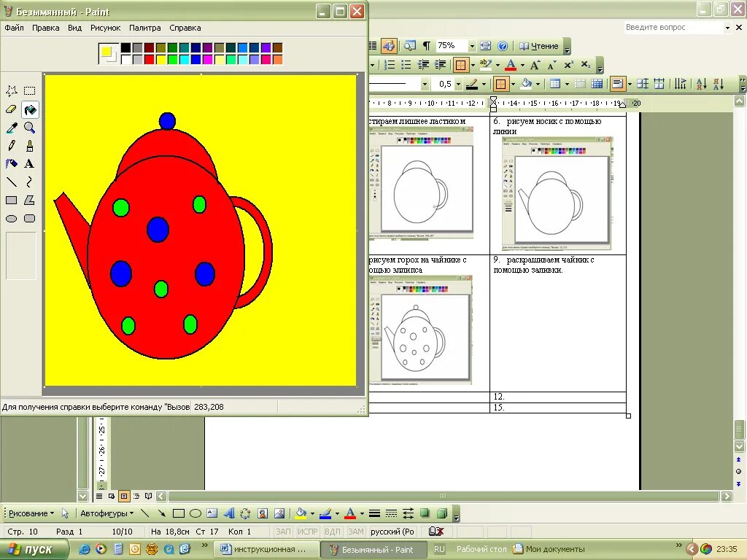Toggle ИСПР track changes in status bar

coord(307,532)
